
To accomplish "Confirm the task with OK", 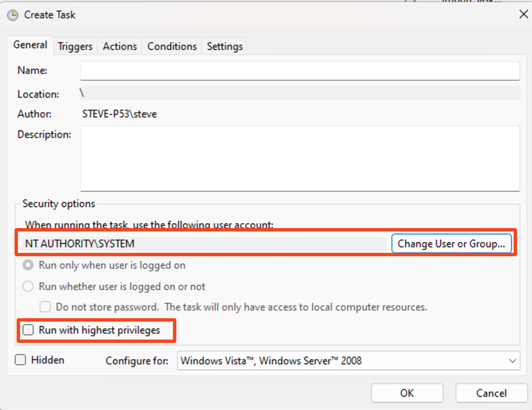I will pos(407,393).
